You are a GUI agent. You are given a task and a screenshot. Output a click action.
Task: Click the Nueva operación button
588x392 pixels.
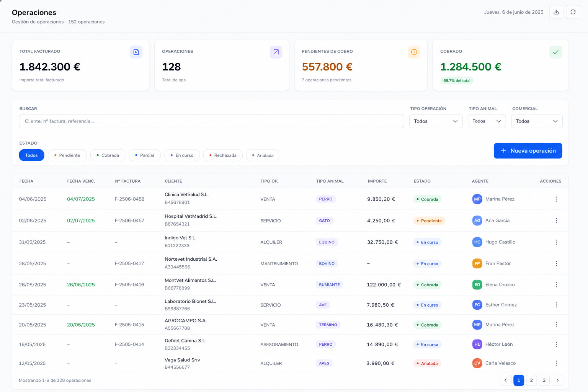tap(528, 151)
